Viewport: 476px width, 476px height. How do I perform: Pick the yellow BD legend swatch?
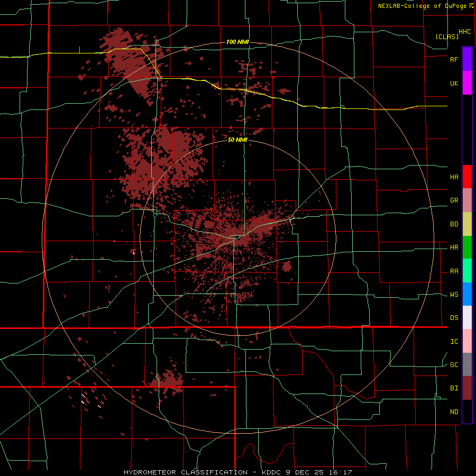(467, 224)
